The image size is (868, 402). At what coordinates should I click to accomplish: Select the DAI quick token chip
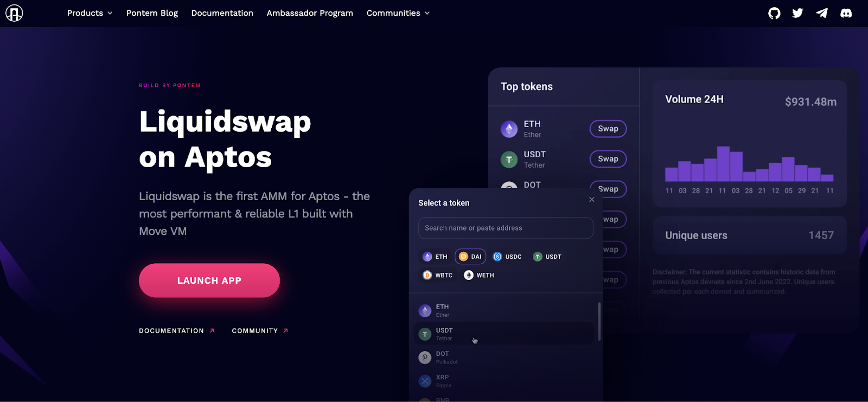tap(470, 257)
